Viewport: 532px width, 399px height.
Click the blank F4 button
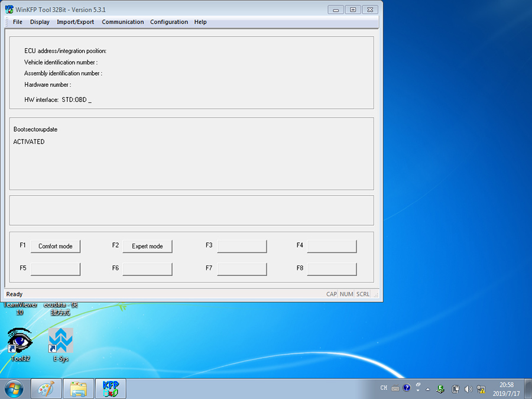tap(332, 246)
